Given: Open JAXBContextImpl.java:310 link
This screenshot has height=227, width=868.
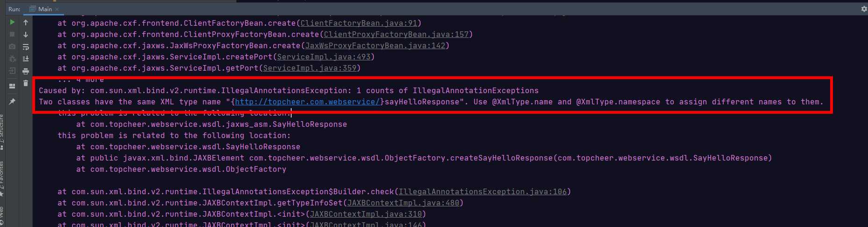Looking at the screenshot, I should (x=366, y=214).
